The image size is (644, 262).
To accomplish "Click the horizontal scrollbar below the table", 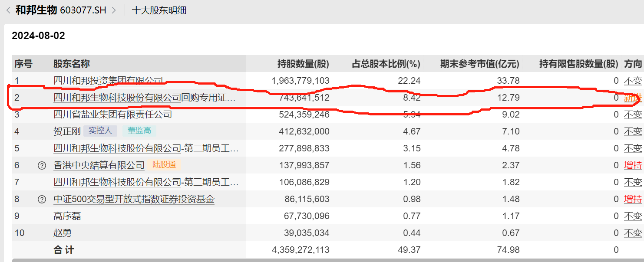I will (328, 260).
